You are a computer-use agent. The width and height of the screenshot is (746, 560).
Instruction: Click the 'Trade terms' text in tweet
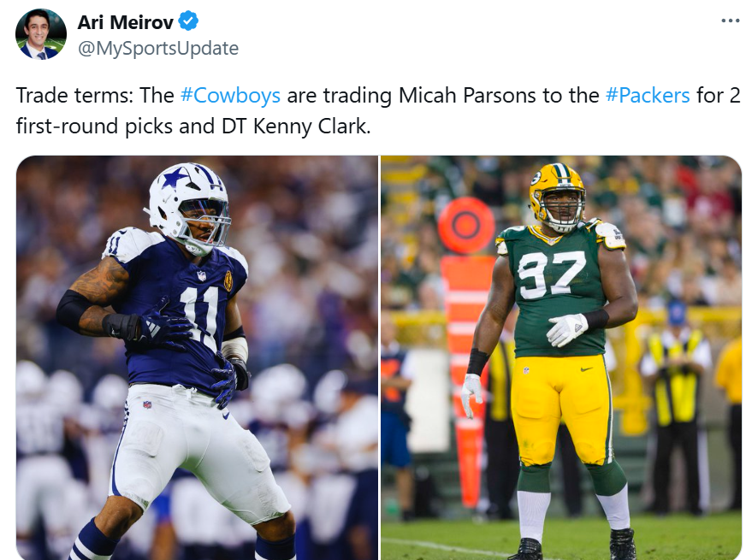[x=74, y=95]
